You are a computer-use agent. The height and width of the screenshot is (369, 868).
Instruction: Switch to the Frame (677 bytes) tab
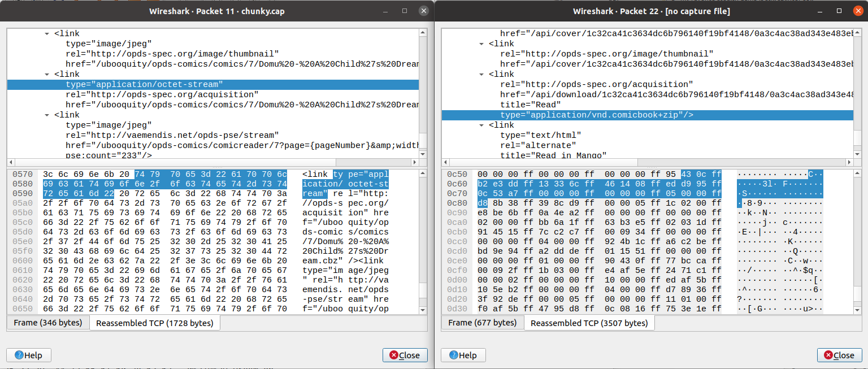(x=483, y=322)
